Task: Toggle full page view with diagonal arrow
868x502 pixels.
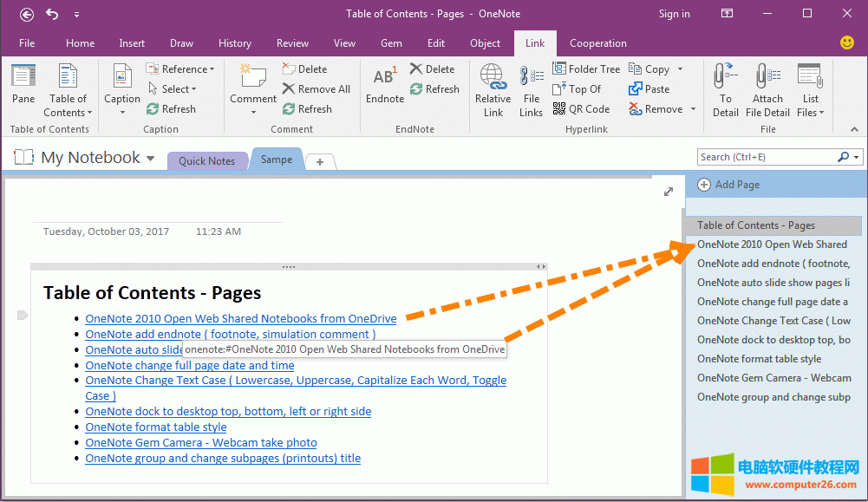Action: (668, 191)
